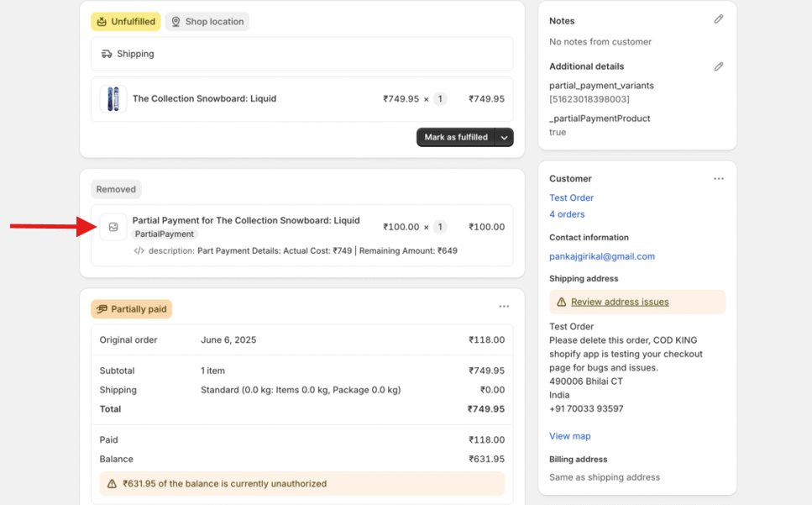
Task: Click the code icon before description
Action: [x=139, y=251]
